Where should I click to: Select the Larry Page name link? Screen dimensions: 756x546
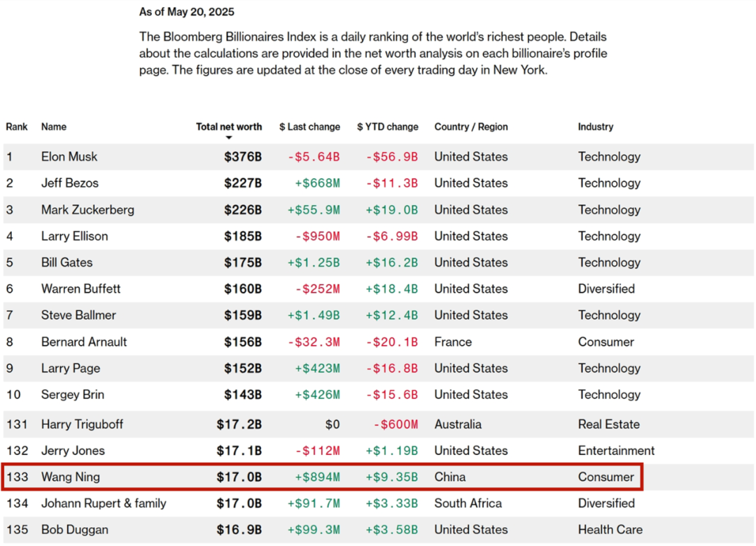click(71, 368)
